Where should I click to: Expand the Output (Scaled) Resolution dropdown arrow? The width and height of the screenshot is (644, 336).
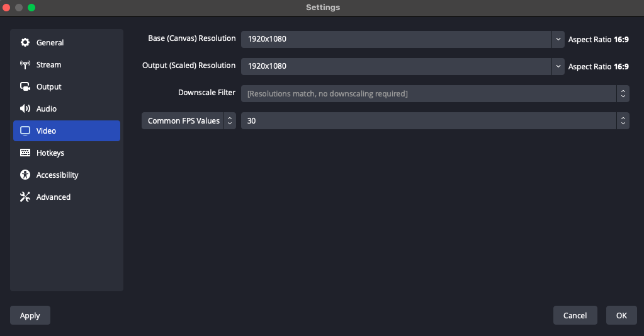coord(558,66)
